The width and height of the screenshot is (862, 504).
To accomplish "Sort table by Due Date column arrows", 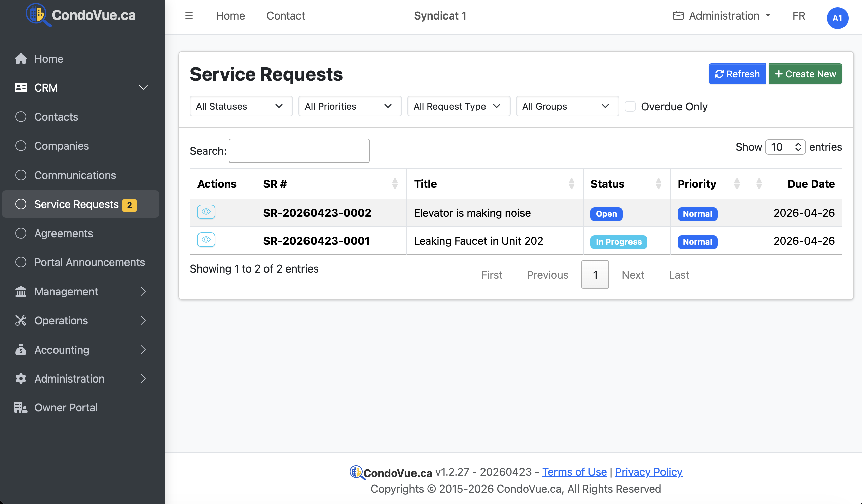I will coord(759,184).
